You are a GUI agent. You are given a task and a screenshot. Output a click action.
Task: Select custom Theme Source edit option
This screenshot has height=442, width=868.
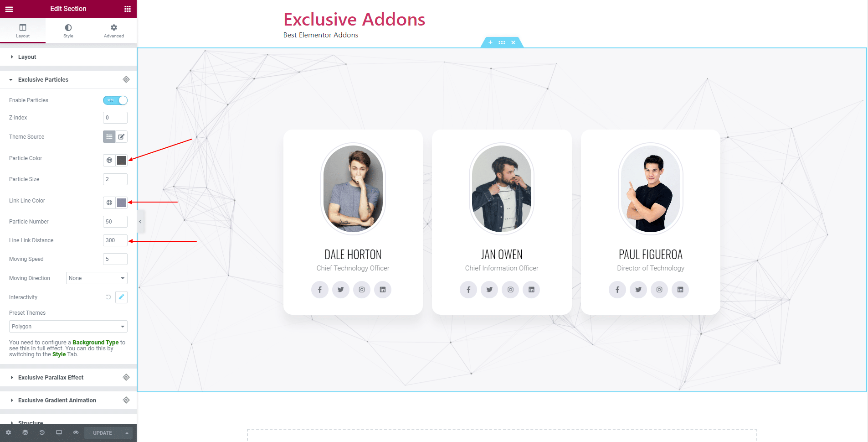point(121,136)
